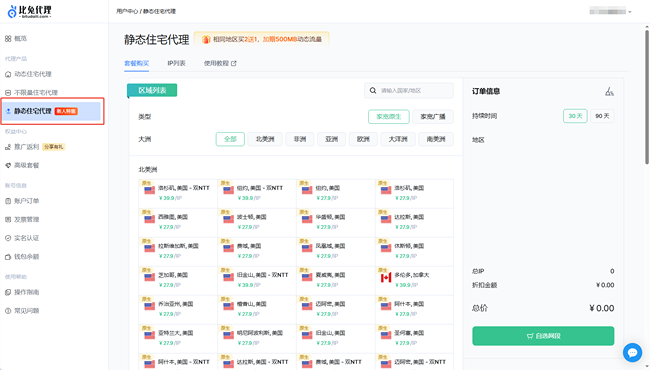Select the 乔治亚州, 美国 card
Image resolution: width=650 pixels, height=370 pixels.
tap(178, 310)
